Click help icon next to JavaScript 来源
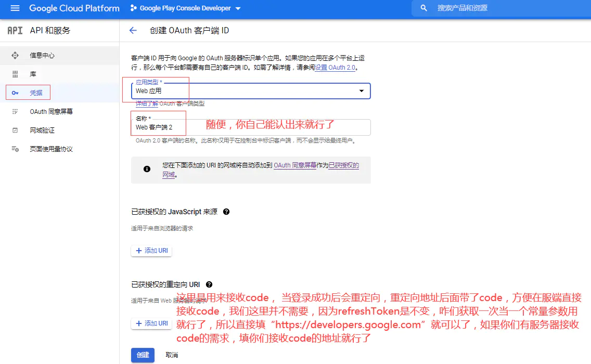Screen dimensions: 591x364 coord(226,212)
